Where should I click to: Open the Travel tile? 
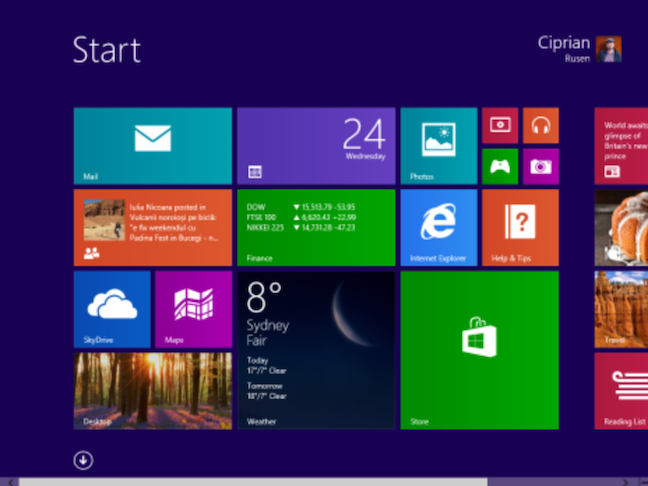pyautogui.click(x=621, y=309)
